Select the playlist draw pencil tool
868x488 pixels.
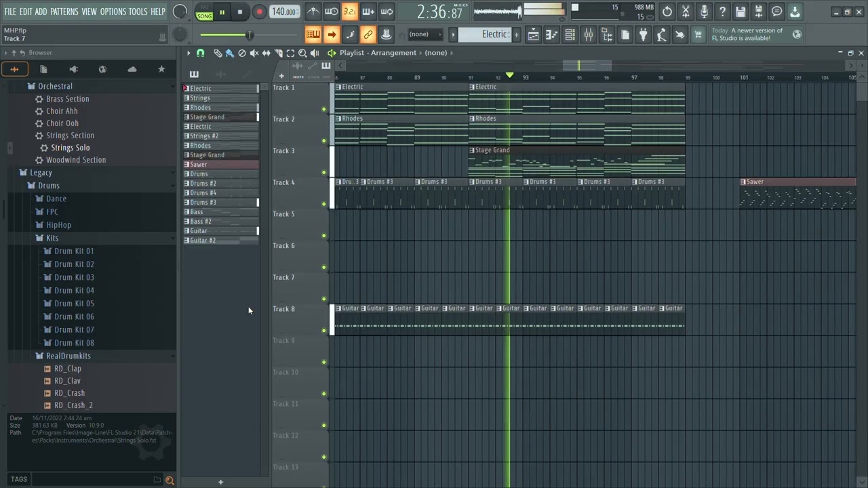tap(218, 53)
